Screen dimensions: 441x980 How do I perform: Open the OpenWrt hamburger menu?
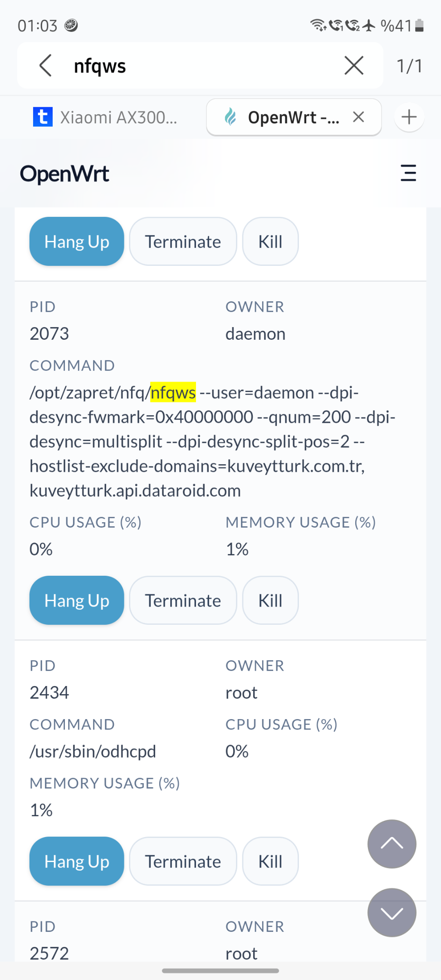pyautogui.click(x=408, y=173)
